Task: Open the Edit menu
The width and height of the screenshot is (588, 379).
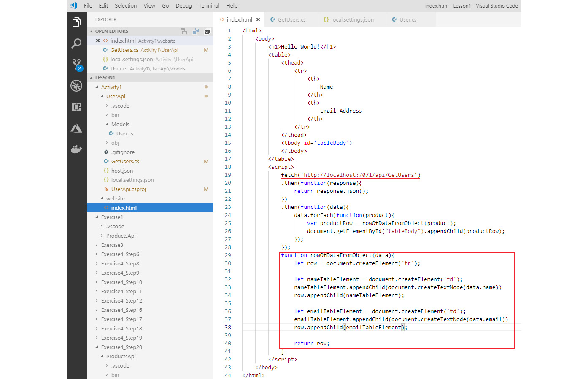Action: pos(103,5)
